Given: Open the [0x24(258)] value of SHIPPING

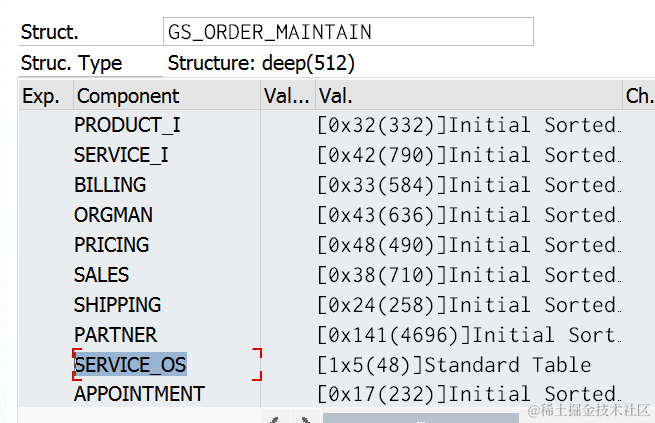Looking at the screenshot, I should click(x=469, y=305).
